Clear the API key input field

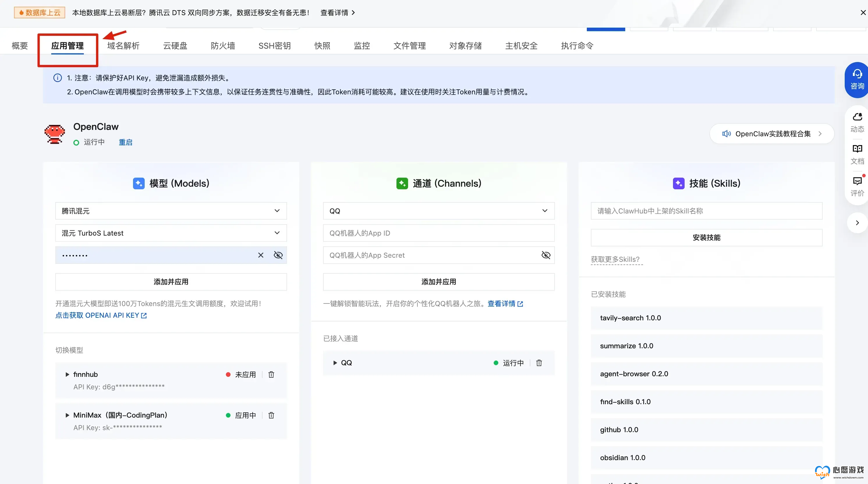[x=261, y=255]
